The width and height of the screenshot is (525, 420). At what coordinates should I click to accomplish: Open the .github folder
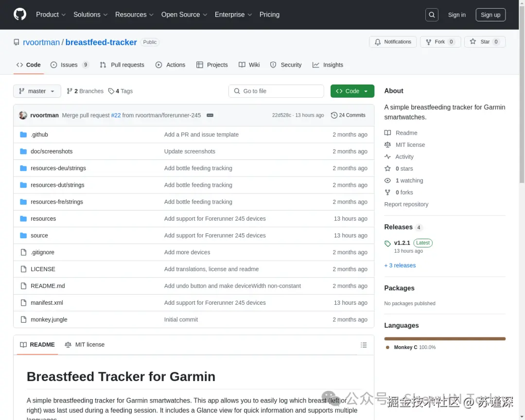click(x=39, y=134)
